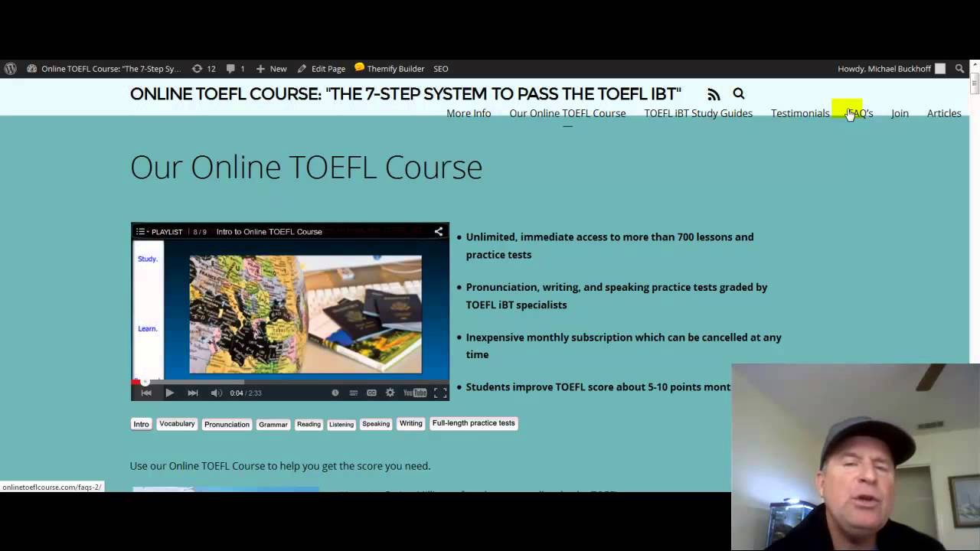This screenshot has width=980, height=551.
Task: Select the Writing video tab
Action: (410, 423)
